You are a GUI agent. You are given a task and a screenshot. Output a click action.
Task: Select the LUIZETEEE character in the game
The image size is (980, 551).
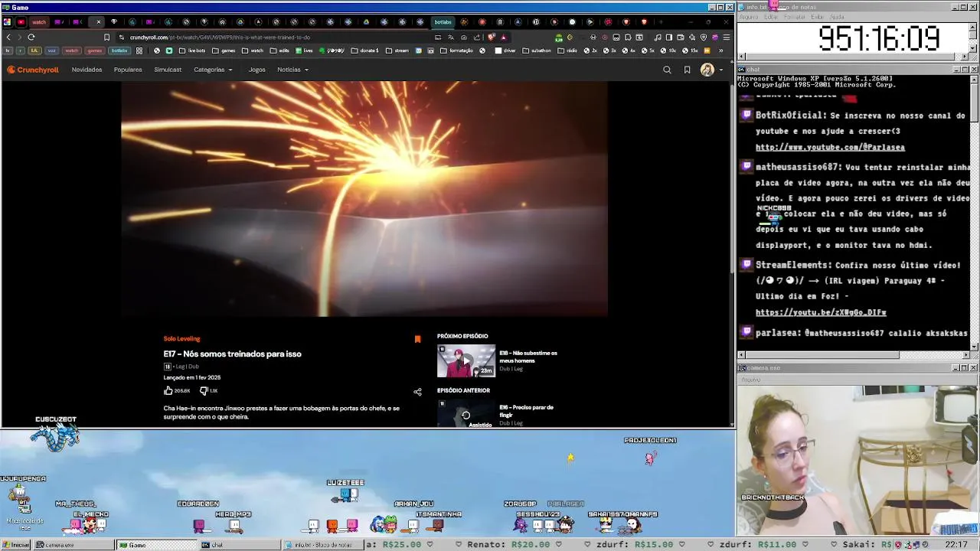click(345, 494)
